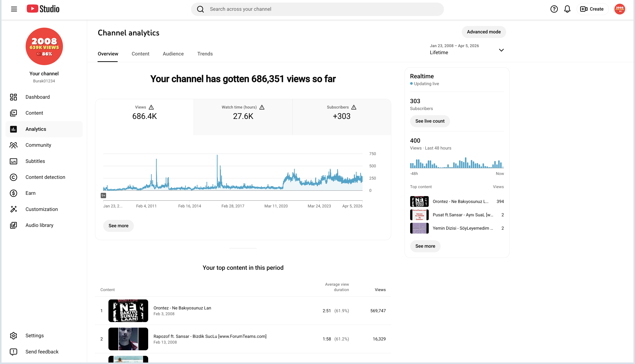Click the Subtitles sidebar icon
Image resolution: width=635 pixels, height=364 pixels.
pyautogui.click(x=14, y=161)
